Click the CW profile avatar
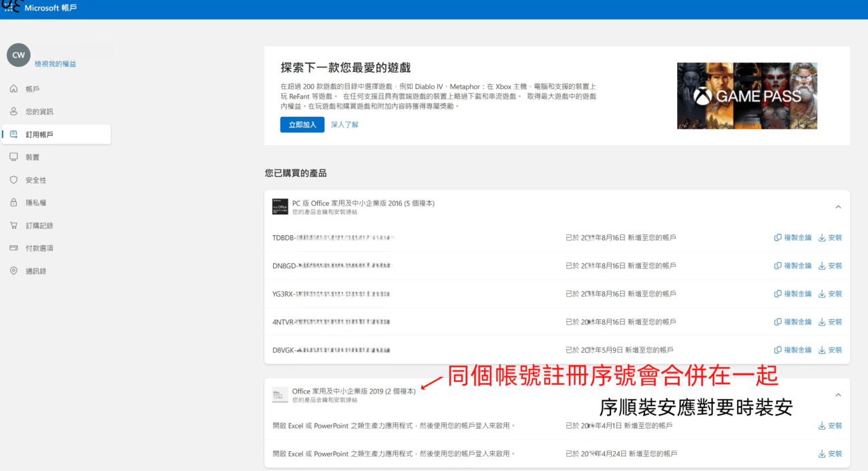The height and width of the screenshot is (471, 868). (x=19, y=55)
